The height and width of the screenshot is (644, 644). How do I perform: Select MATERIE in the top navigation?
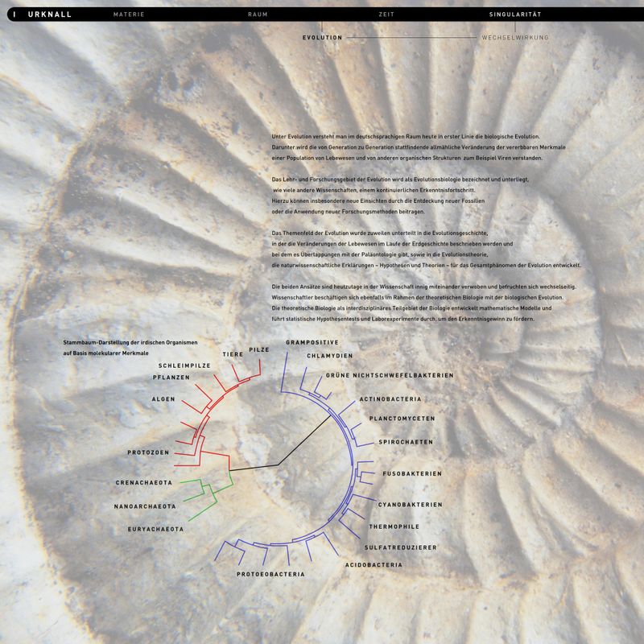(129, 14)
